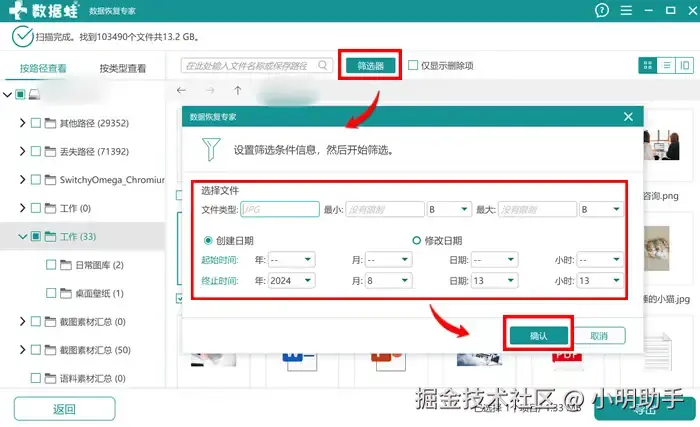
Task: Open 终止时间 month dropdown showing 8
Action: 388,280
